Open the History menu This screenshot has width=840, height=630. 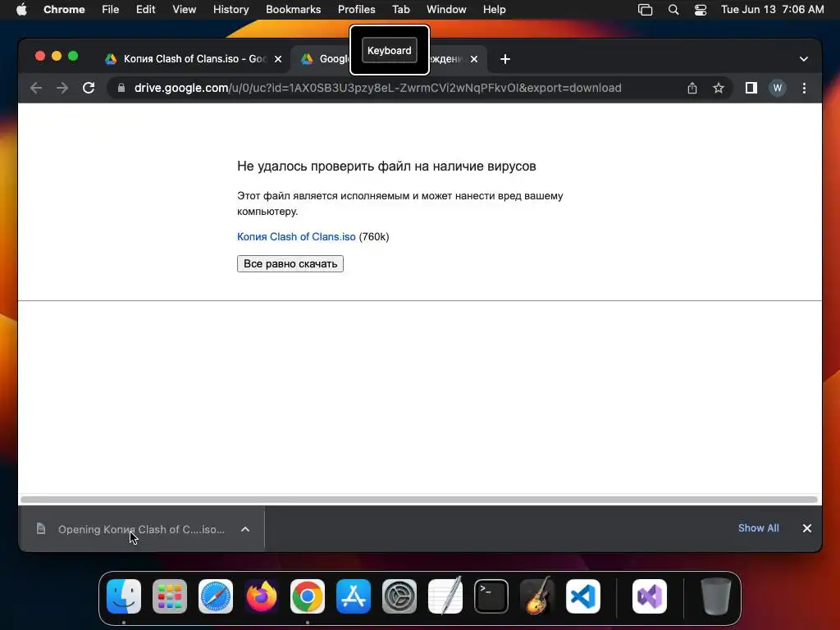point(231,10)
